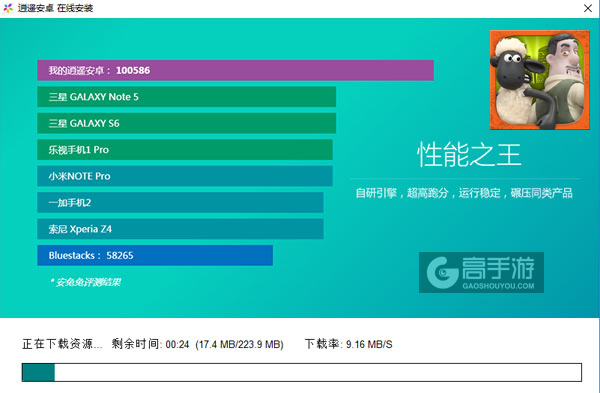Click the 自研引擎 tagline description
The height and width of the screenshot is (393, 600).
(464, 193)
